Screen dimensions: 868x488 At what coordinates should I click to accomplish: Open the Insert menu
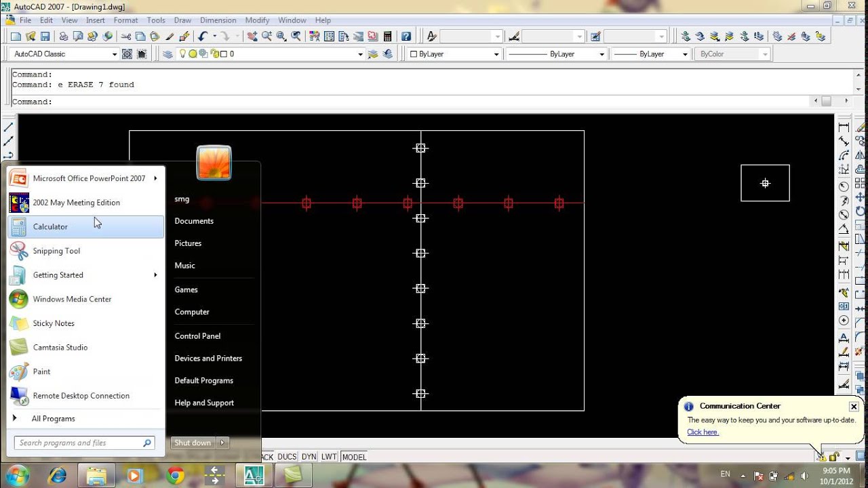click(96, 20)
